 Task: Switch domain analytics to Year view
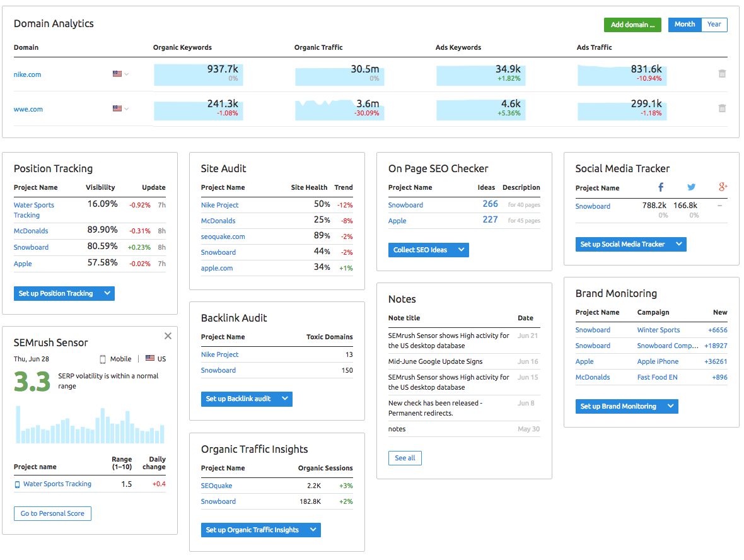pos(714,25)
